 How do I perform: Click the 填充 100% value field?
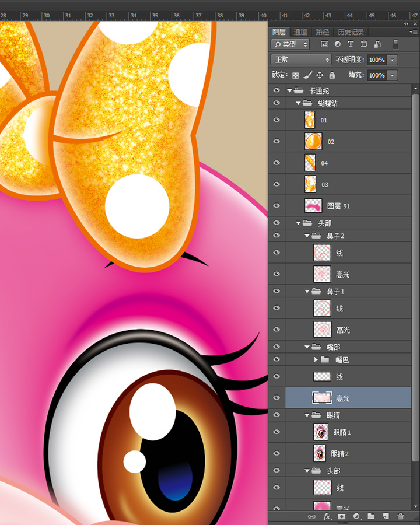click(377, 75)
